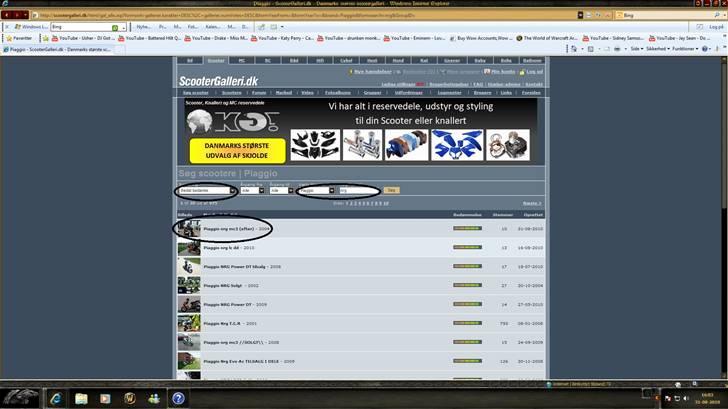Image resolution: width=728 pixels, height=409 pixels.
Task: Launch Windows Media Player from taskbar
Action: [x=104, y=398]
